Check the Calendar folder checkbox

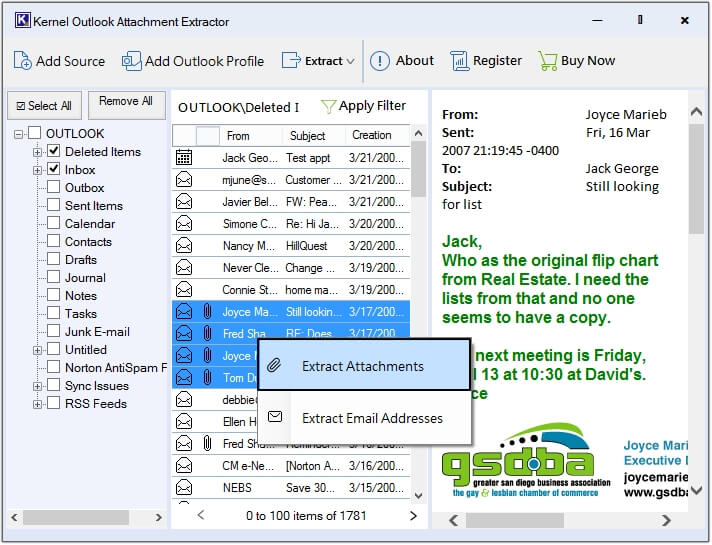(54, 223)
